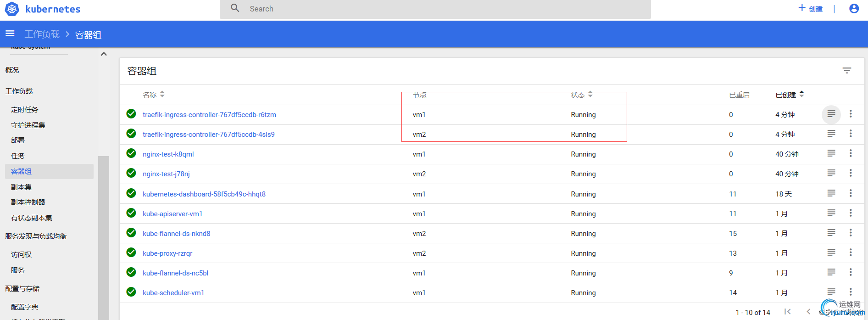The image size is (868, 320).
Task: Open pod nginx-test-j78nj
Action: (166, 174)
